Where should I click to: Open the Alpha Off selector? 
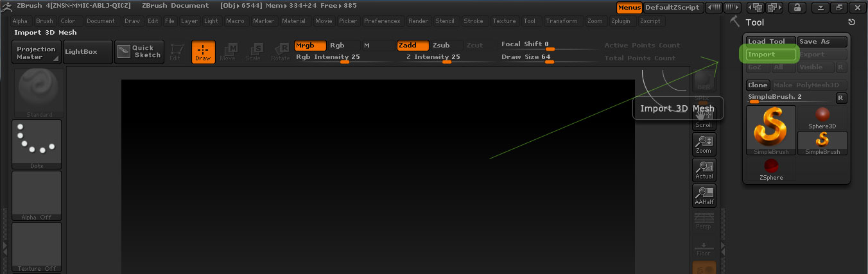(x=37, y=196)
